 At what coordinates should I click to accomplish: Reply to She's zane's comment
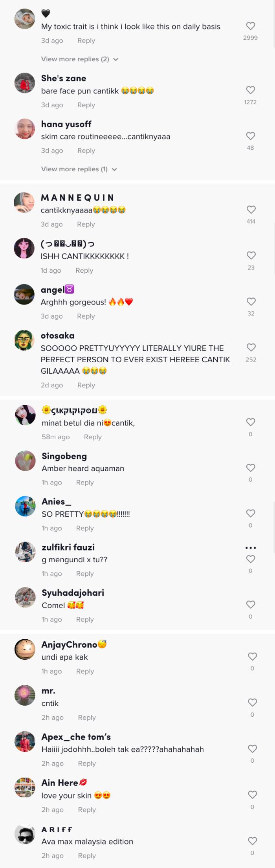pyautogui.click(x=86, y=105)
